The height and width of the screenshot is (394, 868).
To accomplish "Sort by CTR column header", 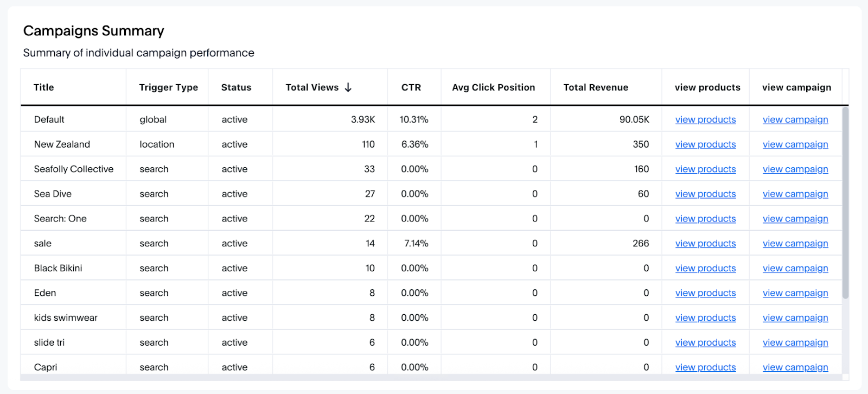I will click(x=411, y=87).
